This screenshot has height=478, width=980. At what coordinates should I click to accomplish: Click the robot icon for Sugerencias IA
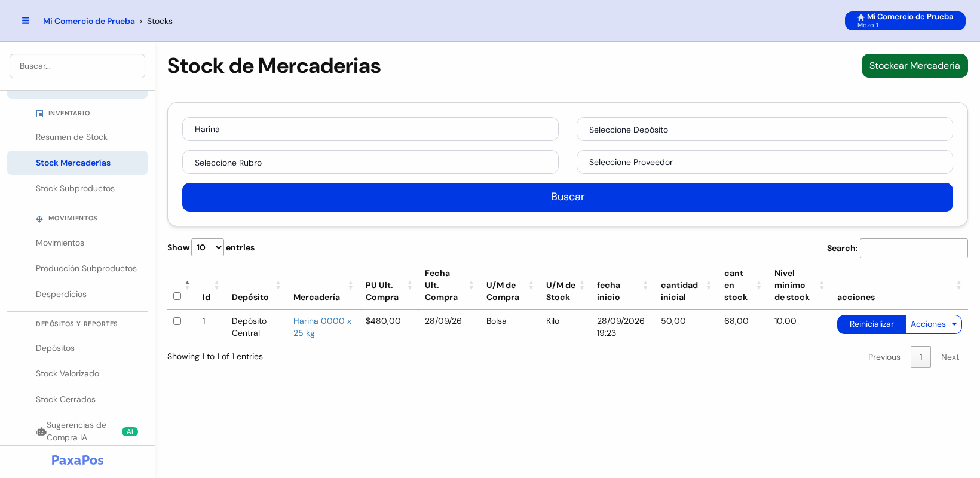(x=41, y=431)
